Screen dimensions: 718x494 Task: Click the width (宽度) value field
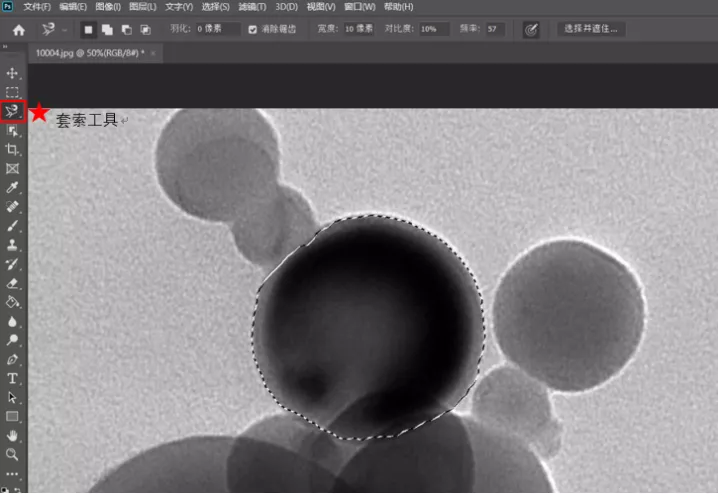coord(359,29)
